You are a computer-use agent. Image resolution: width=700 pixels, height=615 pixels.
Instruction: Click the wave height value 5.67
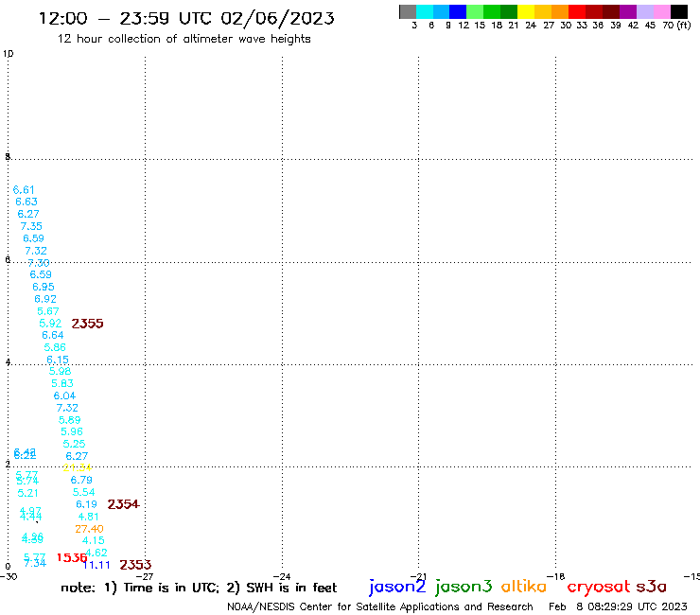coord(48,311)
